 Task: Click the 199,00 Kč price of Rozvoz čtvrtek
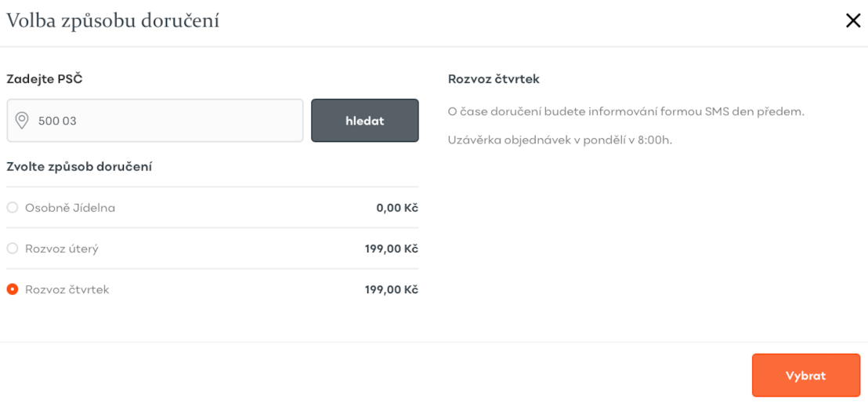(x=392, y=289)
